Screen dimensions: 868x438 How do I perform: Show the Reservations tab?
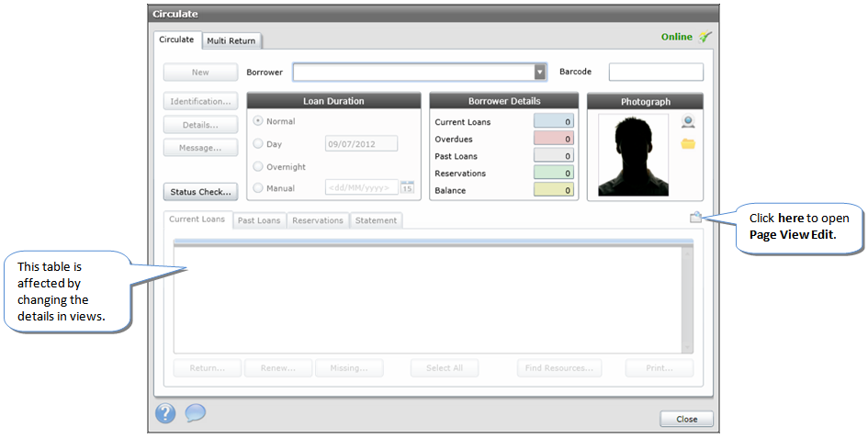[x=318, y=220]
